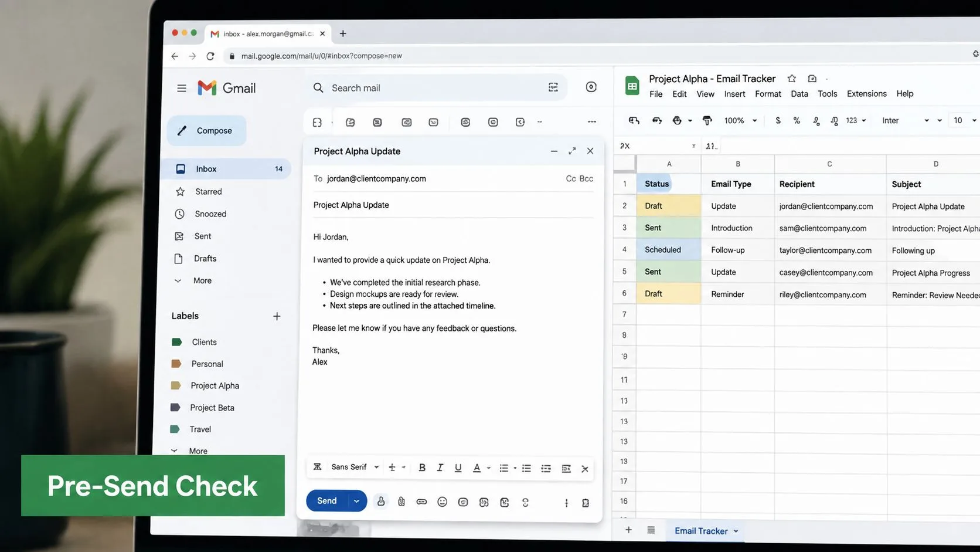Open the Tools menu in Sheets
Image resolution: width=980 pixels, height=552 pixels.
tap(827, 94)
